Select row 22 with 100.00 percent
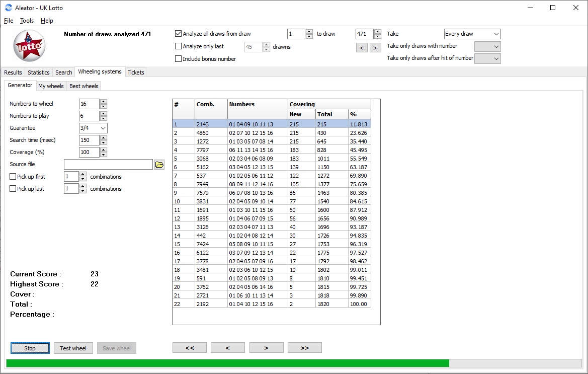This screenshot has width=588, height=374. [272, 304]
